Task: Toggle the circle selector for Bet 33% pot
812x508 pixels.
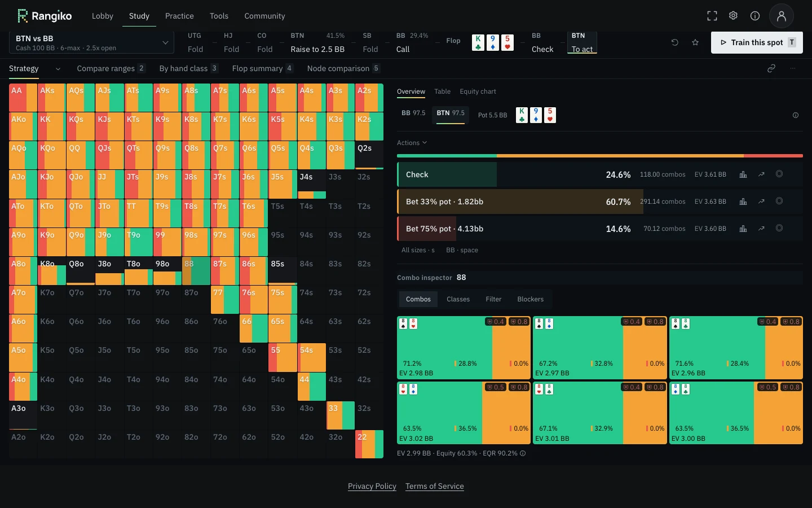Action: [x=779, y=201]
